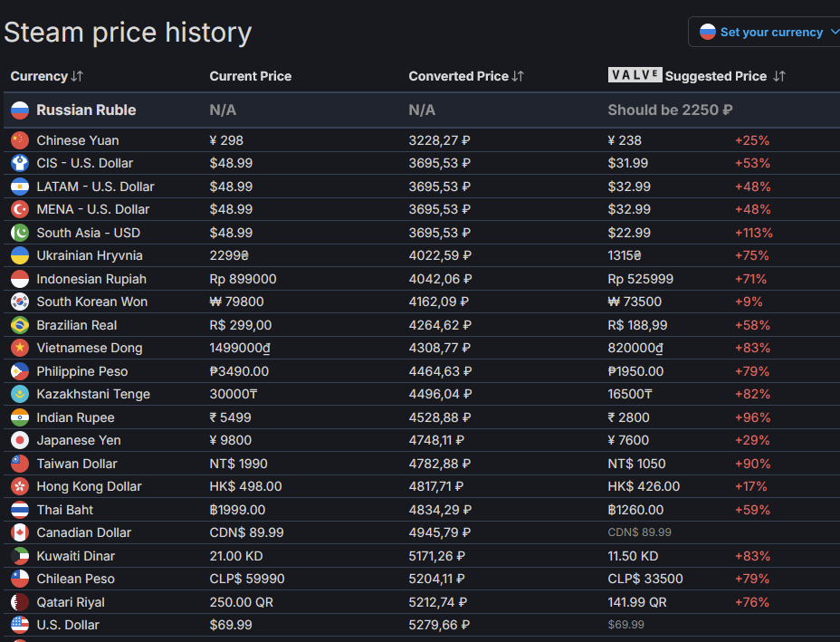Click the MENA - U.S. Dollar flag icon
This screenshot has height=642, width=840.
pos(20,209)
